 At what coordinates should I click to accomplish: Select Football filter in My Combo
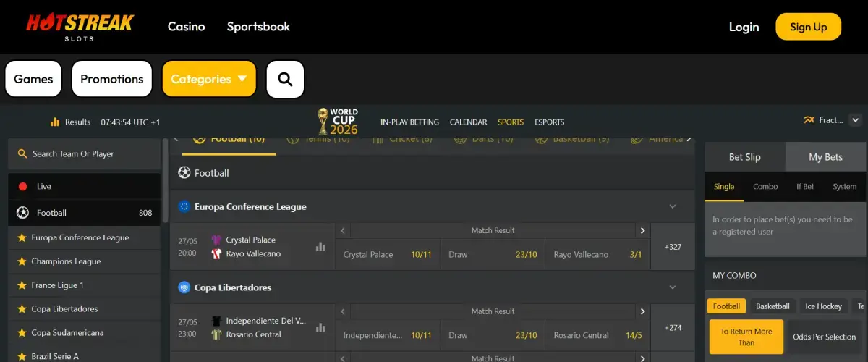coord(726,306)
